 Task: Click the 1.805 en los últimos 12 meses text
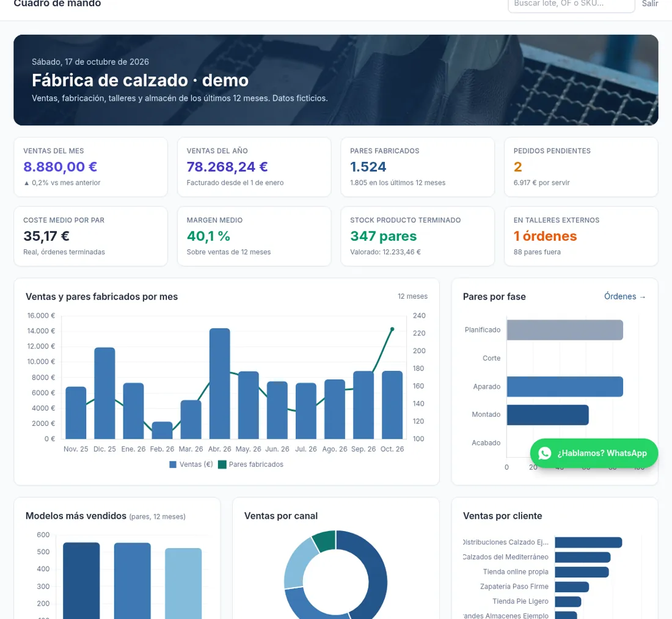click(x=397, y=183)
